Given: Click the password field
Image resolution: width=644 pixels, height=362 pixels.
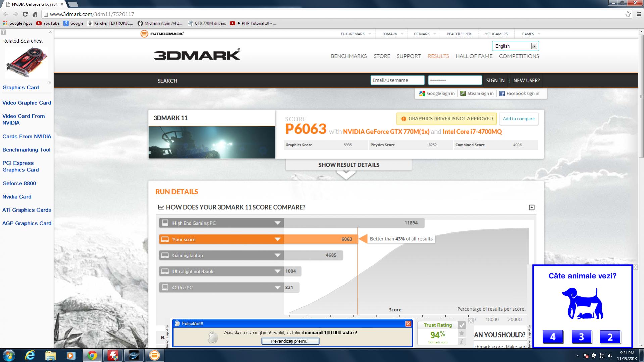Looking at the screenshot, I should [455, 80].
